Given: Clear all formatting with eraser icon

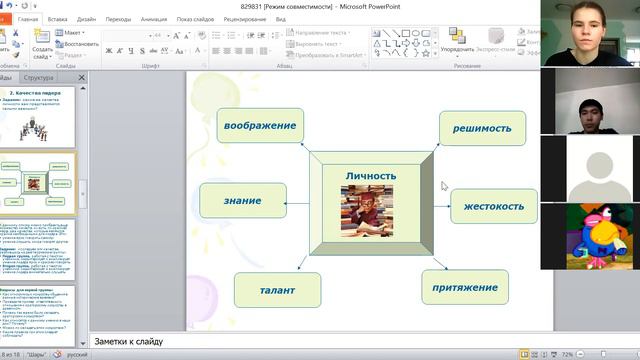Looking at the screenshot, I should pyautogui.click(x=202, y=36).
